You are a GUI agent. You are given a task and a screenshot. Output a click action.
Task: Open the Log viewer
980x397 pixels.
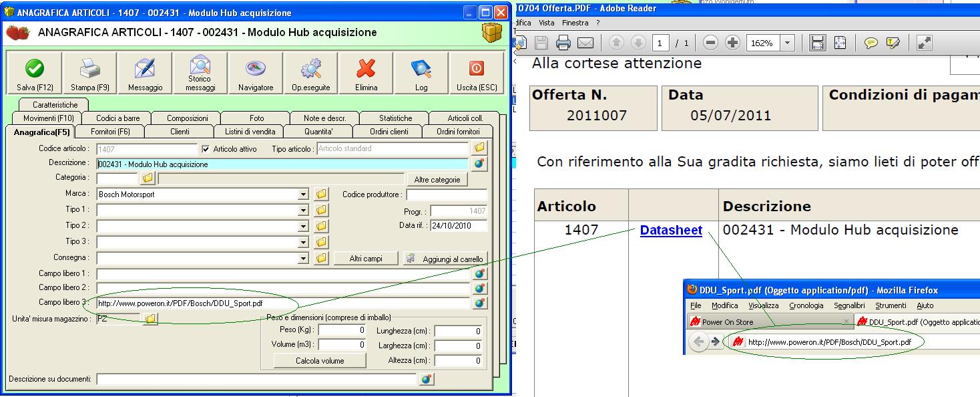click(x=421, y=74)
